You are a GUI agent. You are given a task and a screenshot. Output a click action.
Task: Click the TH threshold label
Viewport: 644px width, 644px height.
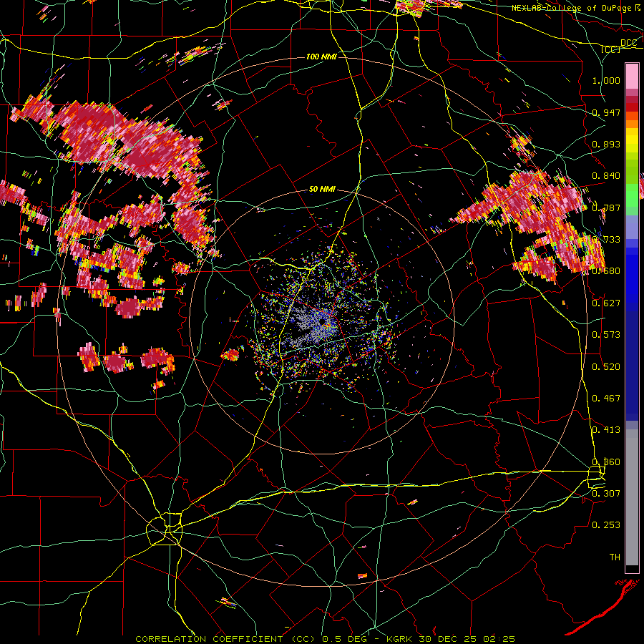[615, 557]
